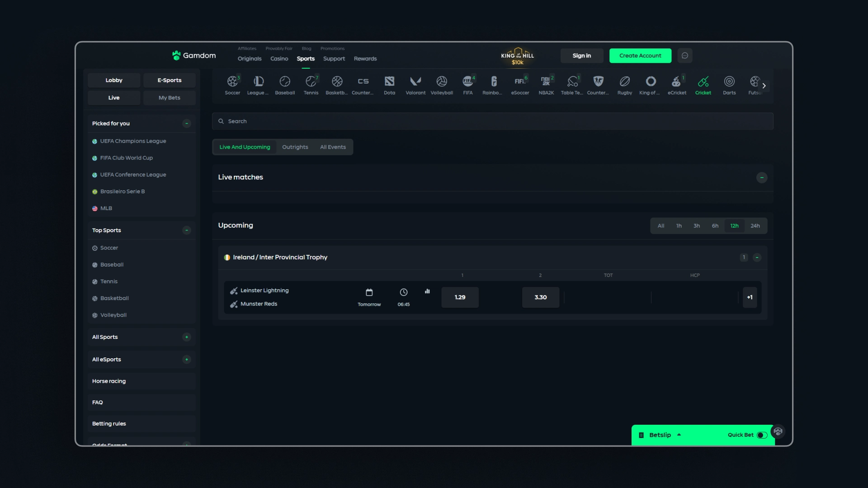Open the Originals menu

pos(250,59)
